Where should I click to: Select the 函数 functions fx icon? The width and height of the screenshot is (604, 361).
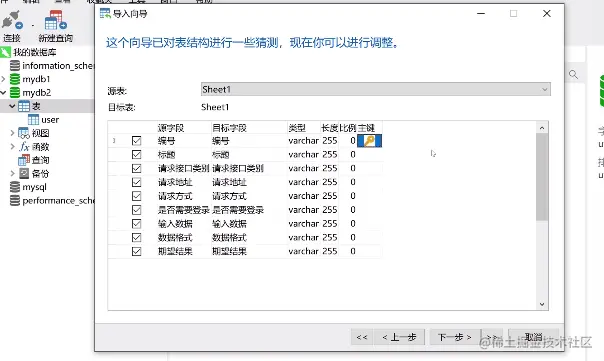[24, 146]
